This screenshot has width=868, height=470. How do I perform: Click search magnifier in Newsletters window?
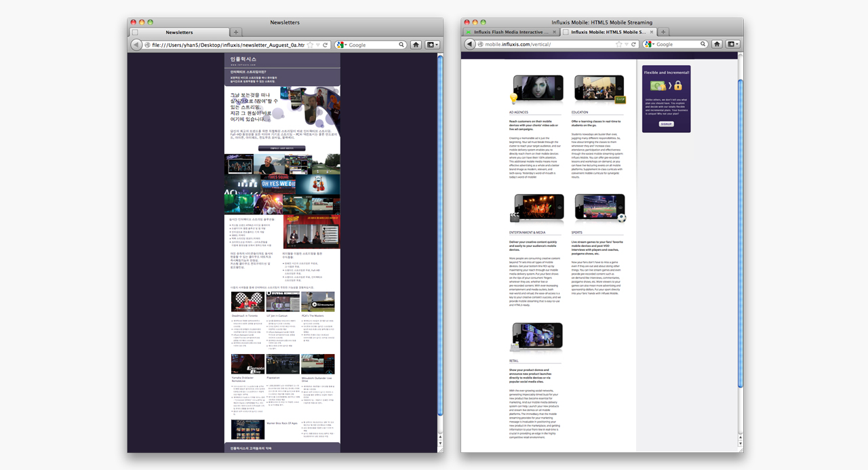pos(401,45)
